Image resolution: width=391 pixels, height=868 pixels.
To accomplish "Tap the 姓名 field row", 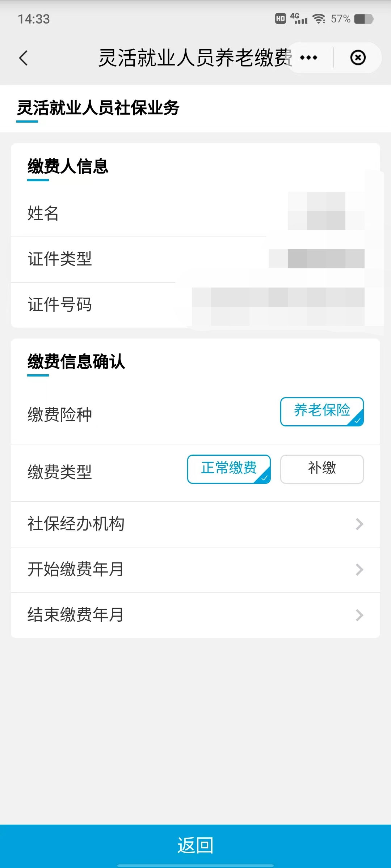I will pos(195,213).
